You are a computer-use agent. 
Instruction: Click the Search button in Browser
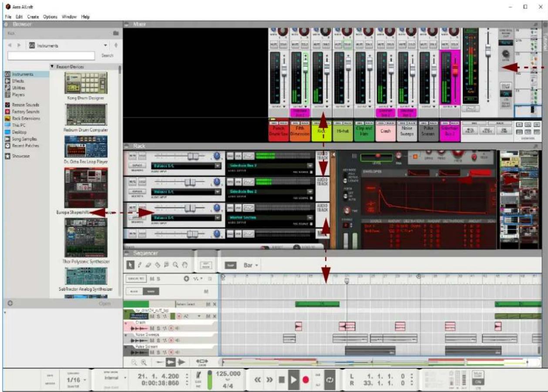(x=108, y=56)
